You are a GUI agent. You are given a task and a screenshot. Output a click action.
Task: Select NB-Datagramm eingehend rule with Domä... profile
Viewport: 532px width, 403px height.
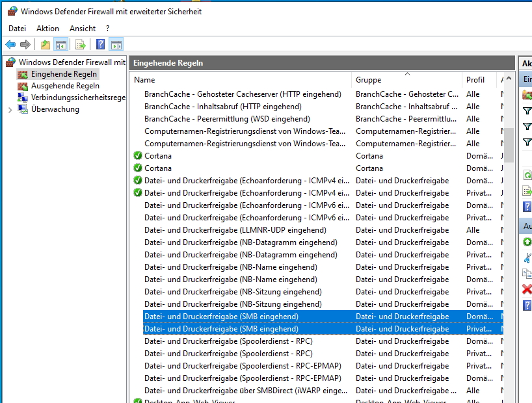(241, 242)
